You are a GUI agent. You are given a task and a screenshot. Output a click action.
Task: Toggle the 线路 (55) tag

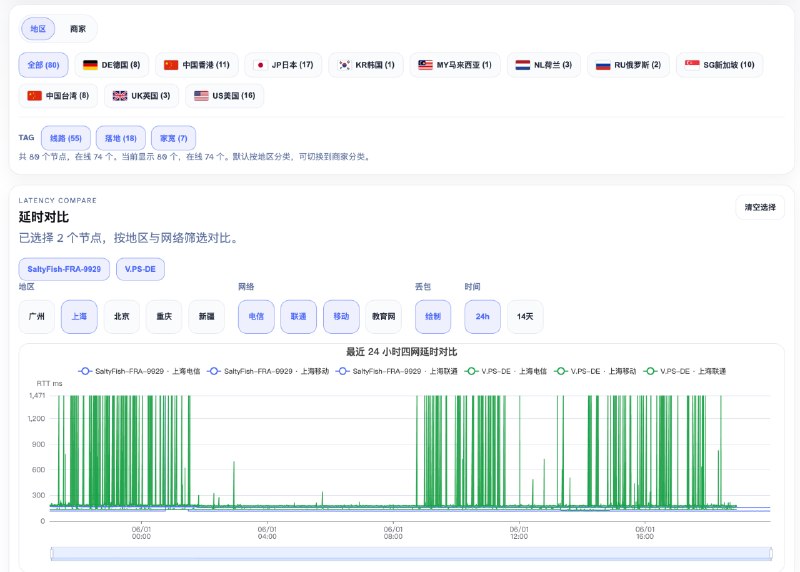pyautogui.click(x=66, y=138)
